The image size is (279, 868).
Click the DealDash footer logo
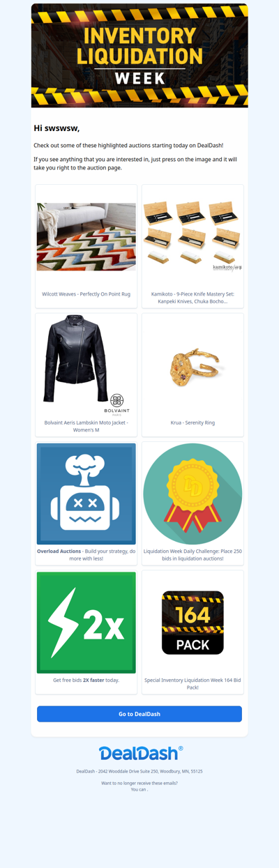[x=141, y=753]
